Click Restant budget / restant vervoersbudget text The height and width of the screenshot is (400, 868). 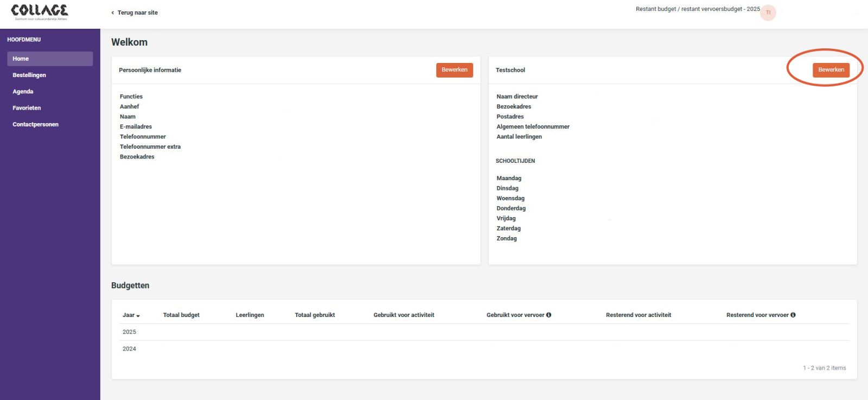pos(698,9)
